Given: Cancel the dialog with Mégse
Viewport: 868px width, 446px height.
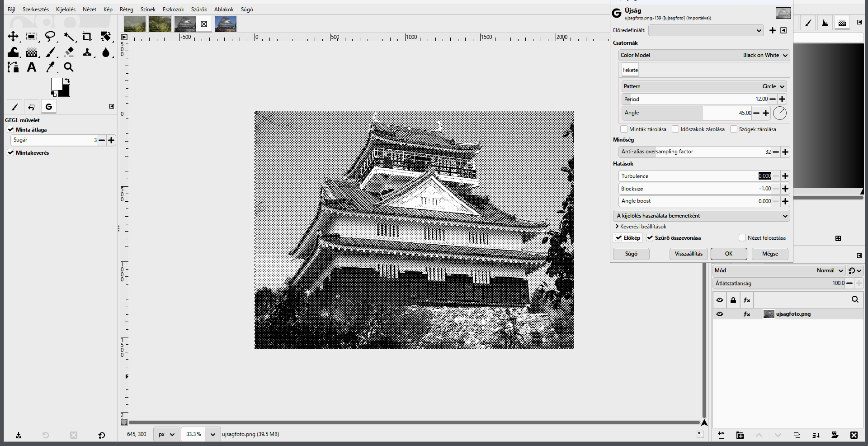Looking at the screenshot, I should (770, 254).
